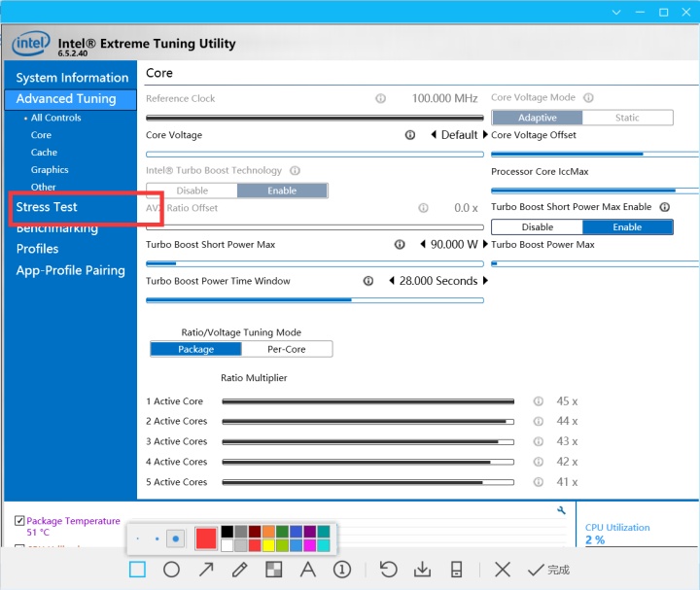Image resolution: width=700 pixels, height=590 pixels.
Task: Adjust the Turbo Boost Power Time Window slider
Action: point(315,300)
